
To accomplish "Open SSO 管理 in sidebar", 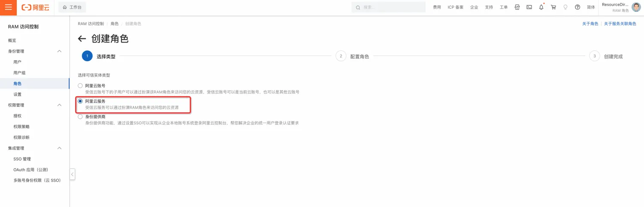I will [x=22, y=159].
